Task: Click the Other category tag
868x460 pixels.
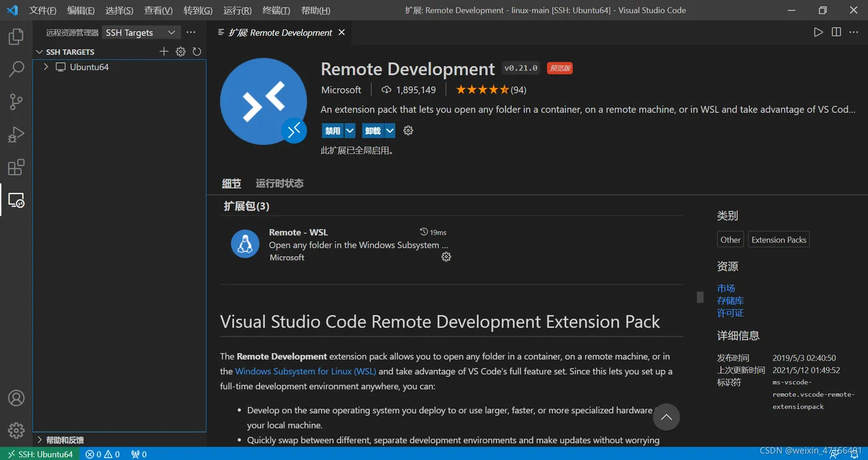Action: [730, 240]
